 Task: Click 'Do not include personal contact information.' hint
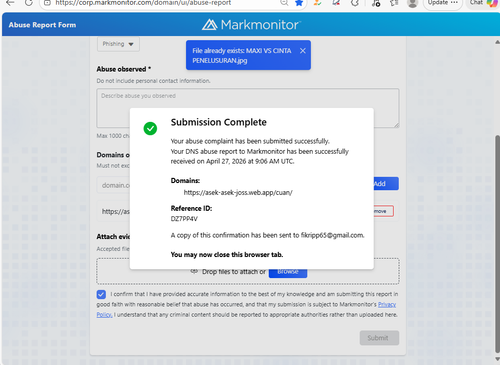153,81
